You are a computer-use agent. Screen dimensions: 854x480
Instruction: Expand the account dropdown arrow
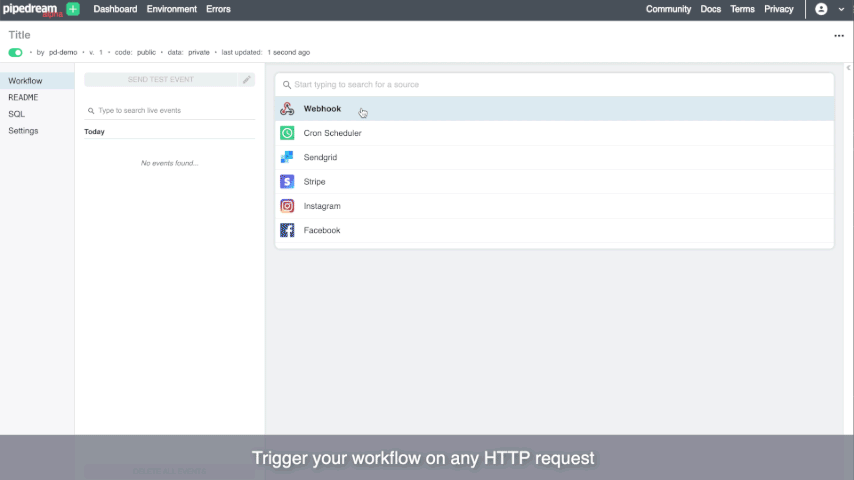[x=841, y=9]
